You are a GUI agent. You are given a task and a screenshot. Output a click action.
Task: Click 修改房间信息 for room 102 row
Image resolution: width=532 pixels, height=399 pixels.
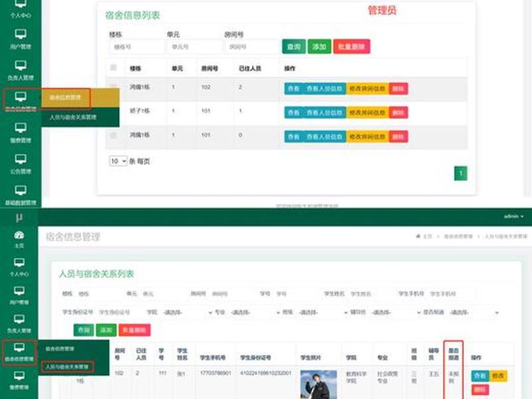[x=368, y=88]
